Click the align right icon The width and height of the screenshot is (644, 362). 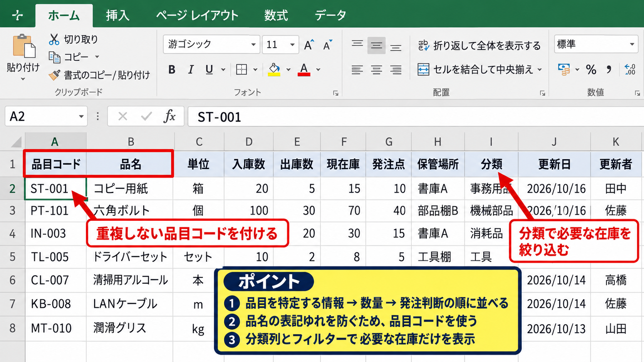coord(396,70)
